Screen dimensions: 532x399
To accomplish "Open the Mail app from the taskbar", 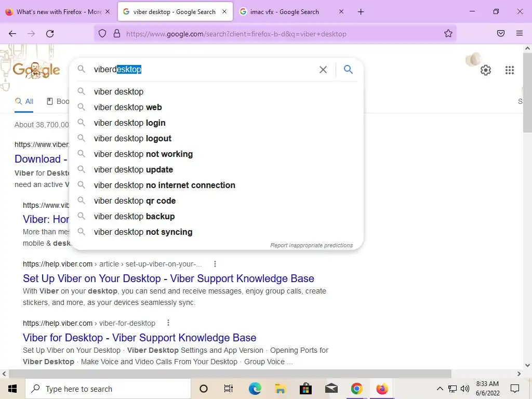I will [331, 389].
